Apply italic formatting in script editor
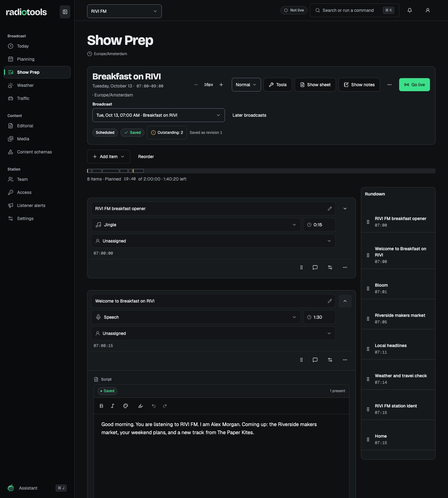The image size is (448, 498). point(113,406)
